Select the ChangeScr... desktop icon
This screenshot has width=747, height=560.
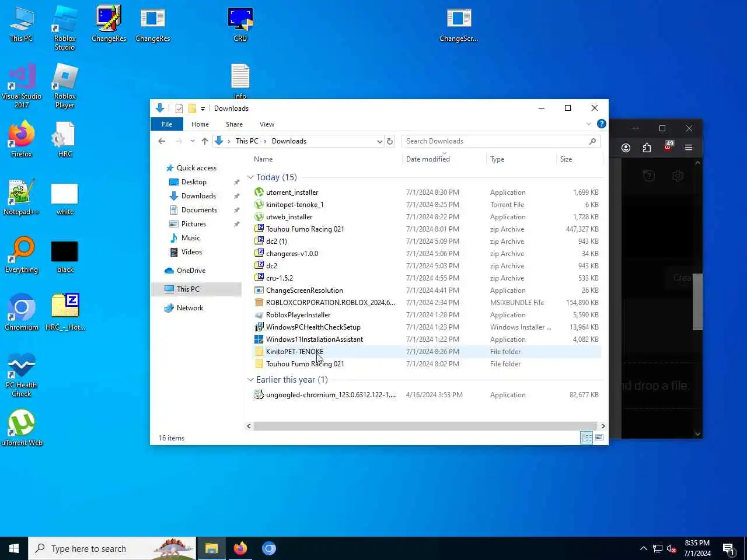pyautogui.click(x=459, y=24)
